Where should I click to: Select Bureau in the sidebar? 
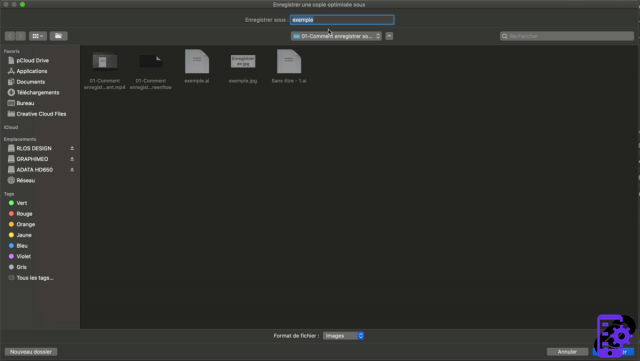(x=25, y=103)
